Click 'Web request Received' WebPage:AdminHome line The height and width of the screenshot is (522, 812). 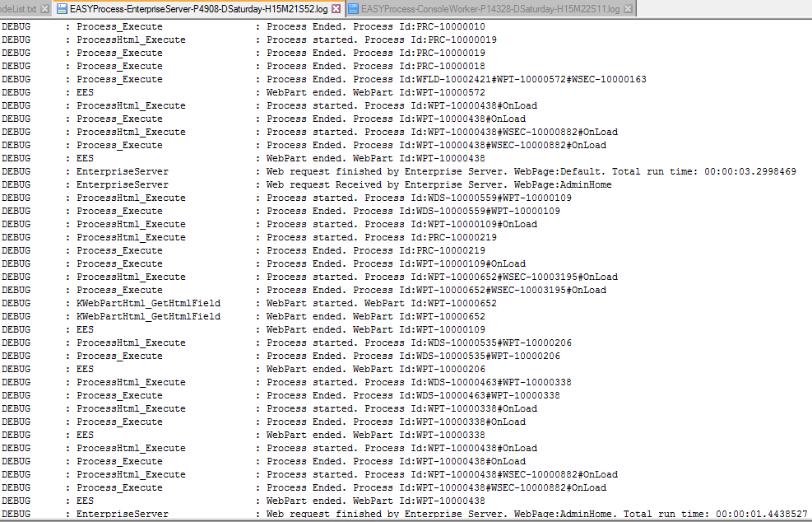[x=439, y=184]
